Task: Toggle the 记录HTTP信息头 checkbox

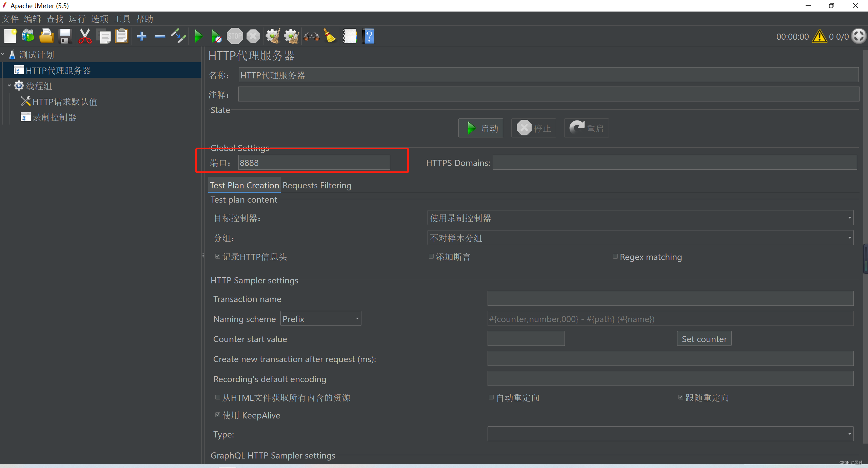Action: (218, 257)
